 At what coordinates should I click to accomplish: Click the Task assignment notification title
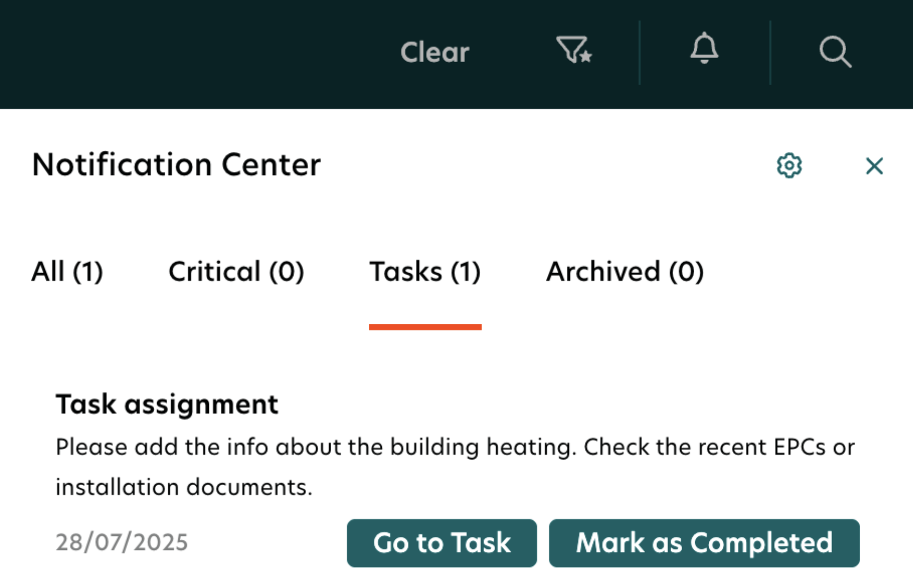[x=167, y=404]
